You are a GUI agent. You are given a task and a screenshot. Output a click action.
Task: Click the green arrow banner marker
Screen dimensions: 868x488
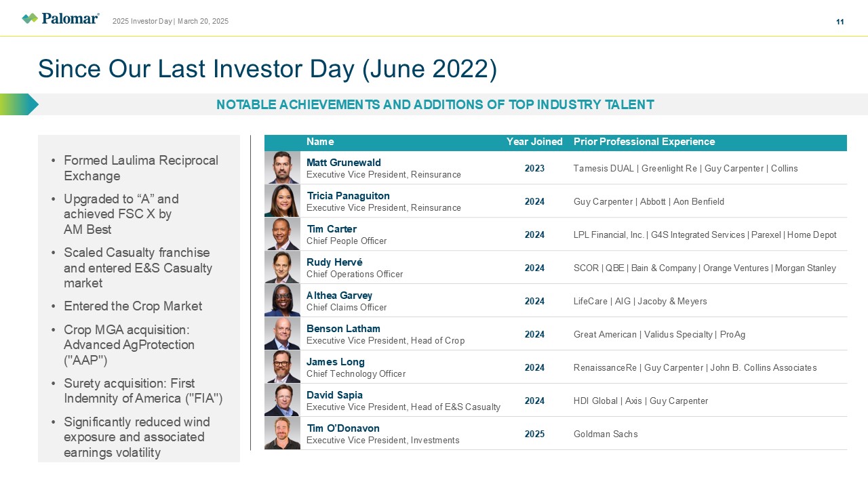point(18,104)
